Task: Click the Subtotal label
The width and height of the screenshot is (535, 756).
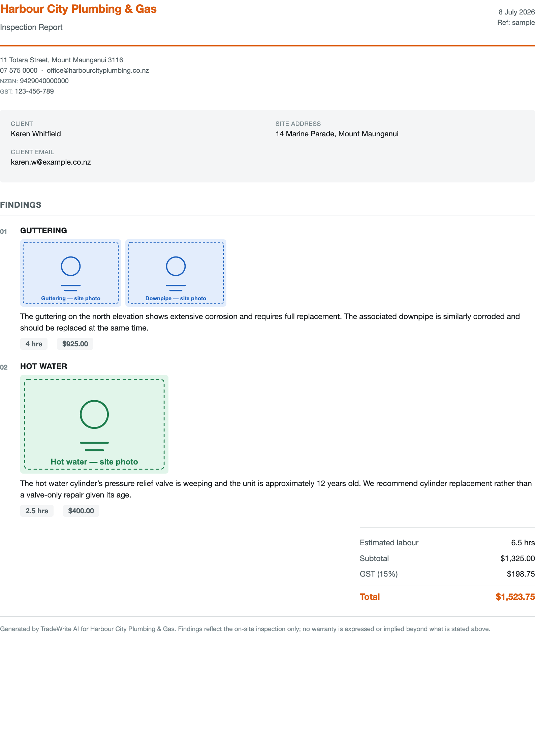Action: pos(374,558)
